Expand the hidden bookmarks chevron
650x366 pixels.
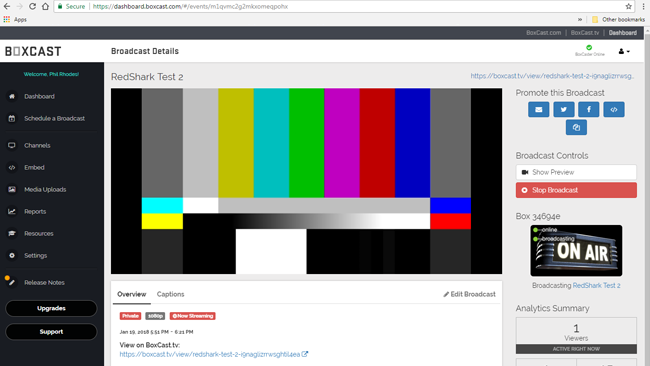pos(580,19)
